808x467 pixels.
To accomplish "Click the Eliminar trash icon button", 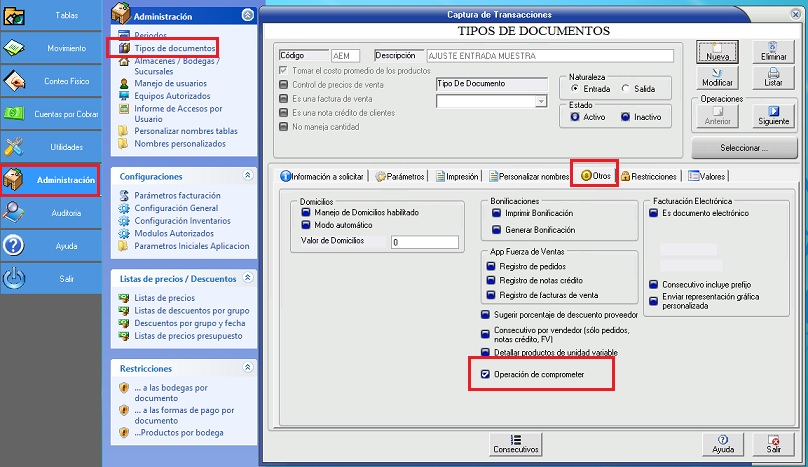I will pos(773,52).
